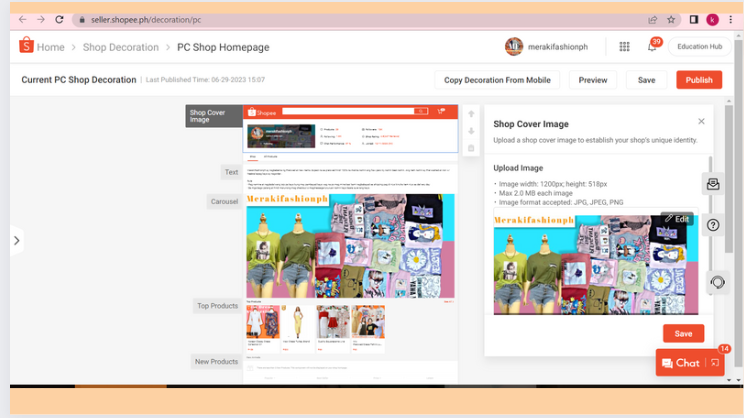This screenshot has height=418, width=744.
Task: Bookmark page with the star icon
Action: coord(671,20)
